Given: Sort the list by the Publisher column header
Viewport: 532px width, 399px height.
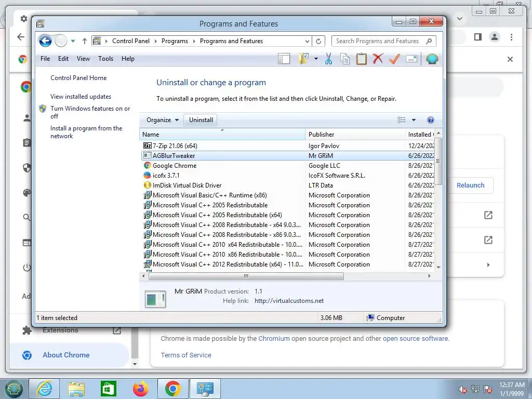Looking at the screenshot, I should [x=355, y=135].
